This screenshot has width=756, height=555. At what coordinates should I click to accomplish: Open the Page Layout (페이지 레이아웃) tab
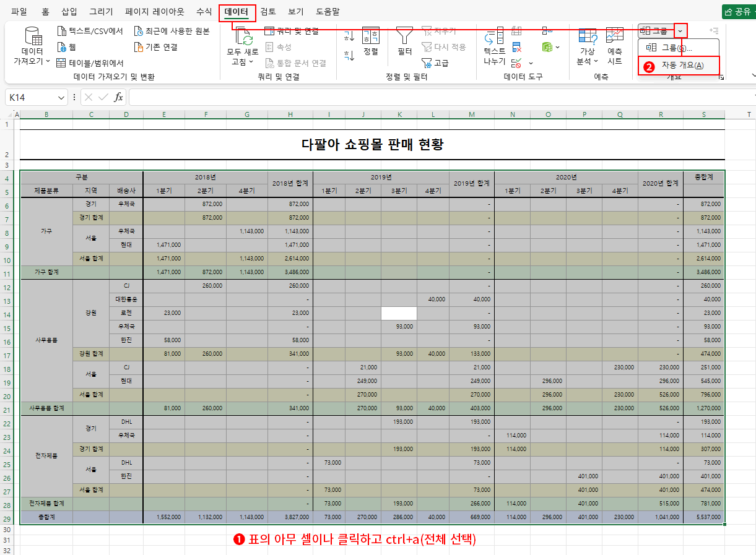click(x=154, y=12)
